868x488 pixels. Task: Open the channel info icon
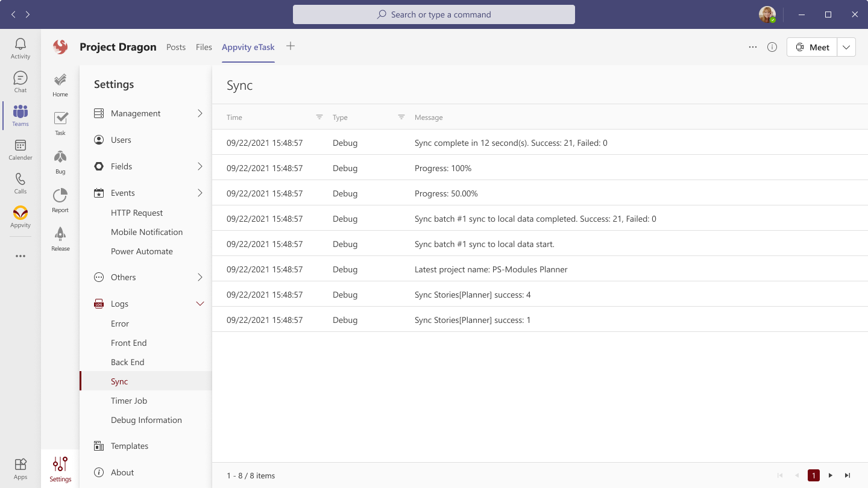pos(772,47)
